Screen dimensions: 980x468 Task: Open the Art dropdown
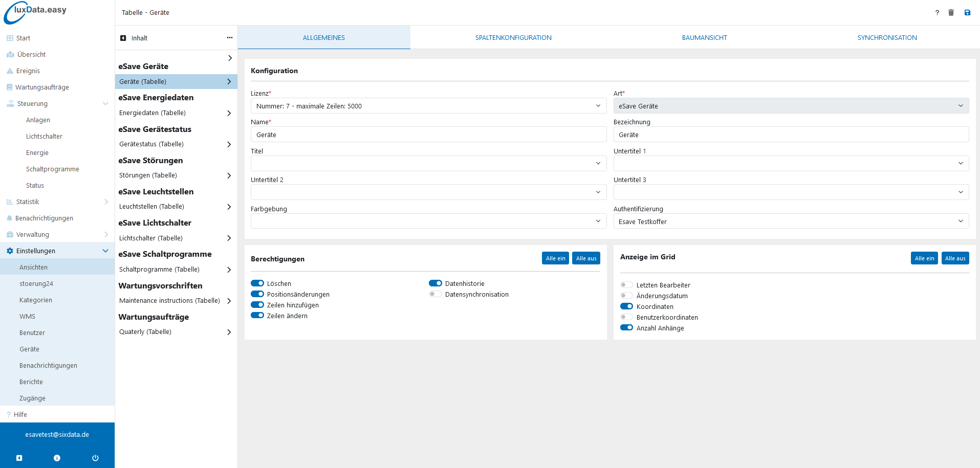pos(791,106)
